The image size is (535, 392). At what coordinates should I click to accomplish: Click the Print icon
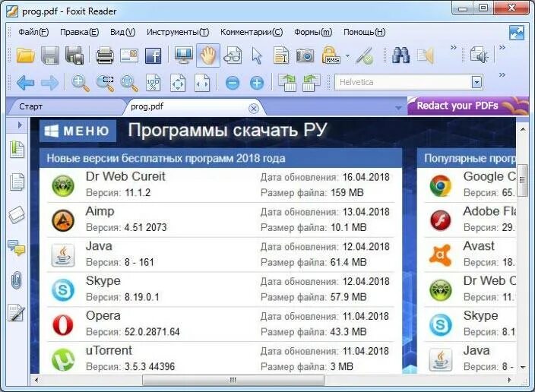point(105,55)
